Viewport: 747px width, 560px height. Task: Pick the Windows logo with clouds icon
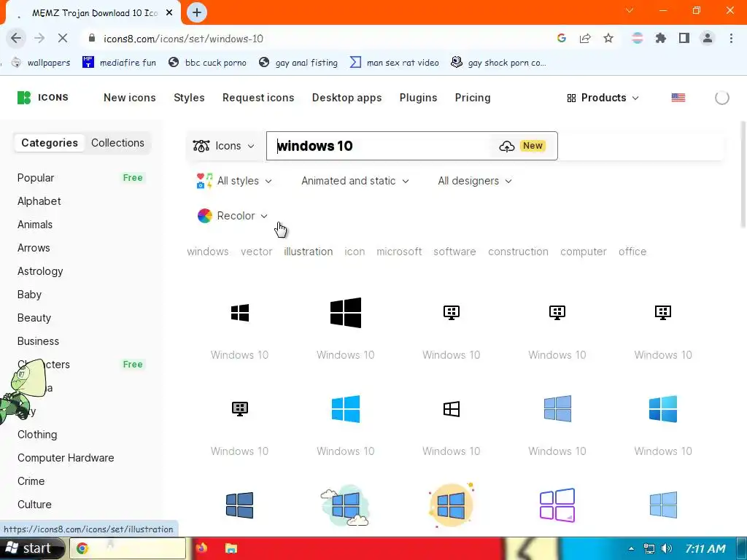(345, 505)
